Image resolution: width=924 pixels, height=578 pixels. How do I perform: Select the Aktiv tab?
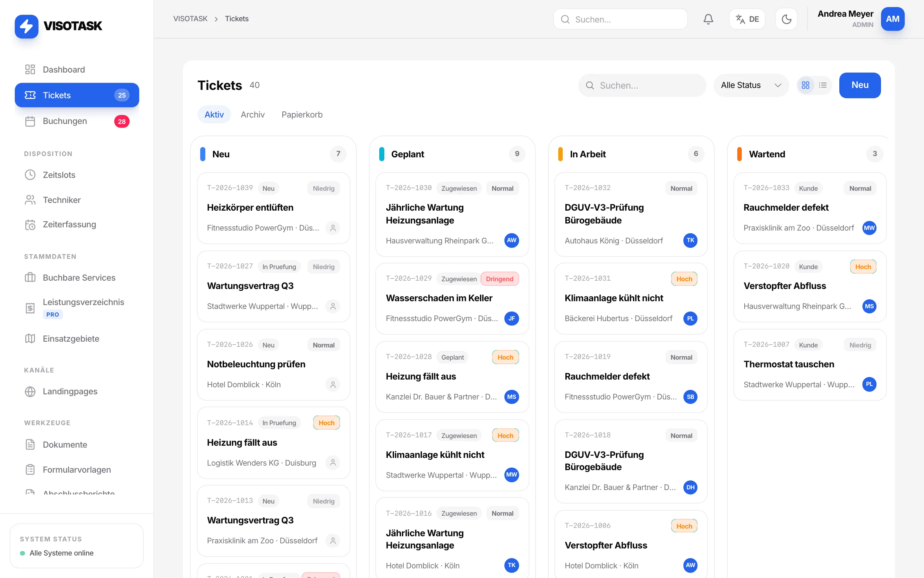coord(214,115)
